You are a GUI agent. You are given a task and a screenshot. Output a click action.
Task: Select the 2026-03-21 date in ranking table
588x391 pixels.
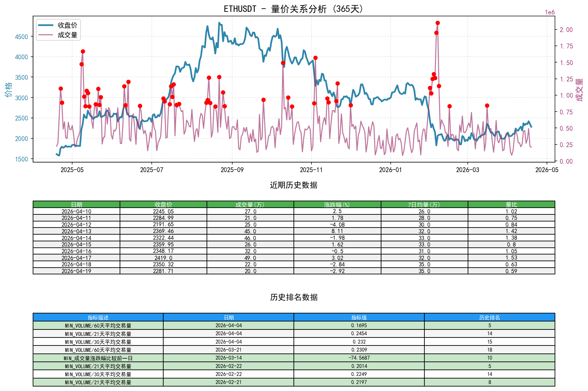click(x=229, y=350)
